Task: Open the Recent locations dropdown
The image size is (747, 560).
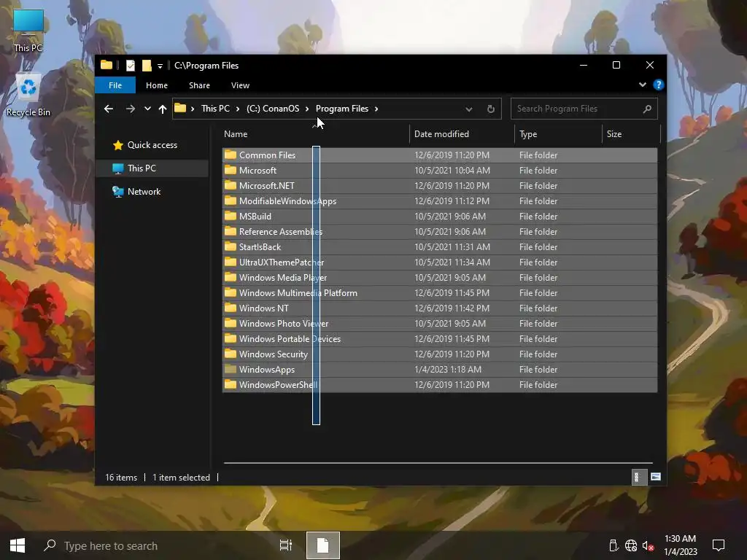Action: pyautogui.click(x=147, y=109)
